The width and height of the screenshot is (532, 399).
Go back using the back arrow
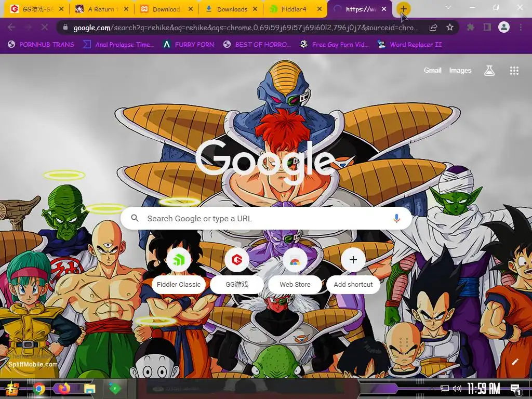(11, 27)
